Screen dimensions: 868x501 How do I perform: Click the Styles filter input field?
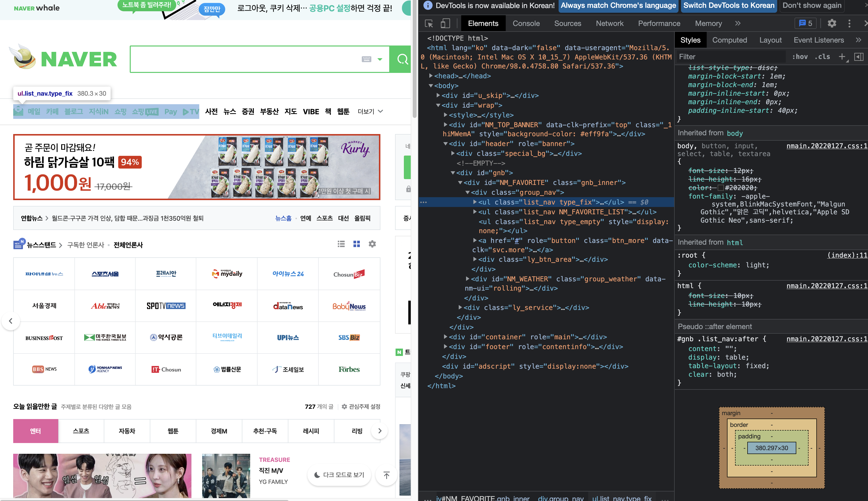[x=730, y=57]
